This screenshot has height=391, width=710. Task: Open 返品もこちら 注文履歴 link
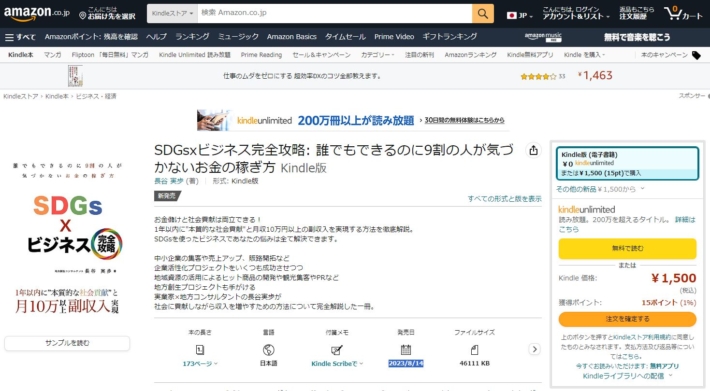(637, 13)
